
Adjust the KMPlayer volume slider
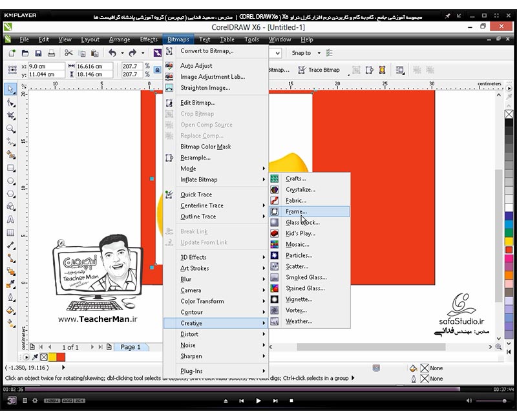coord(491,401)
